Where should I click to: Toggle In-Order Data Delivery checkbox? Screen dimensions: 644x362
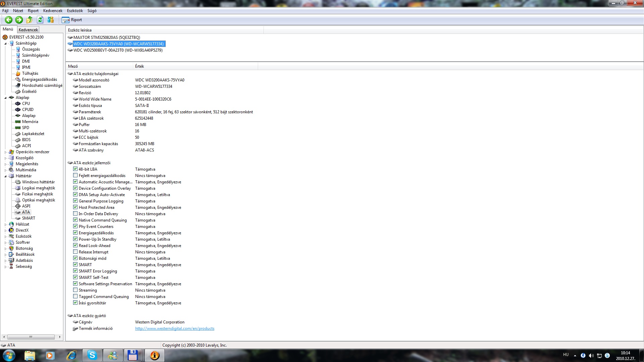pos(75,214)
